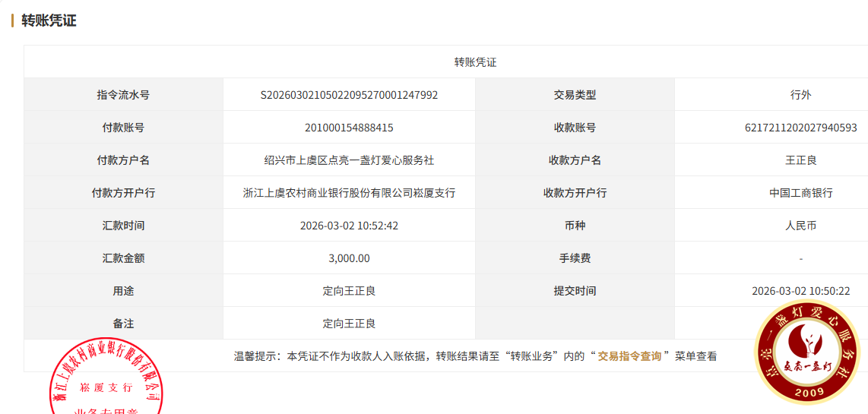868x414 pixels.
Task: Click the gold charity seal dated 2009
Action: point(807,352)
